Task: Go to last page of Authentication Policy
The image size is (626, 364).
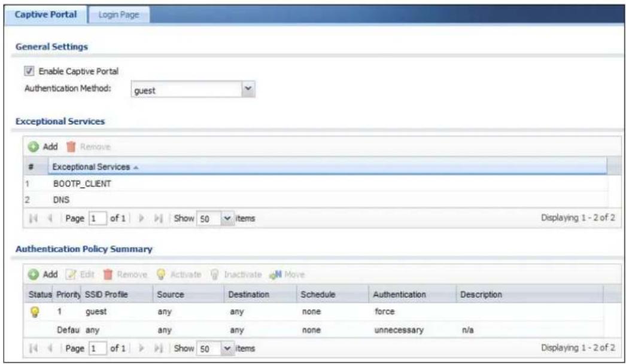Action: tap(159, 348)
